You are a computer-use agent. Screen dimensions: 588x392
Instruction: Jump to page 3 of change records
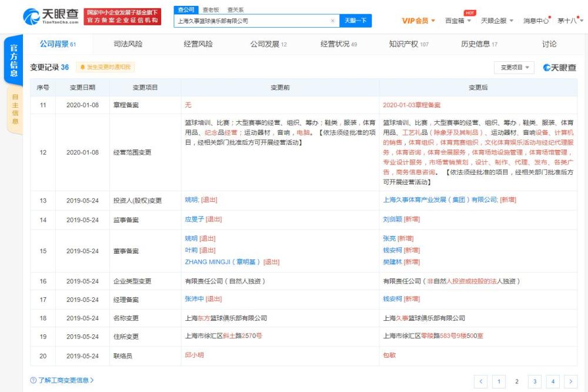(534, 381)
